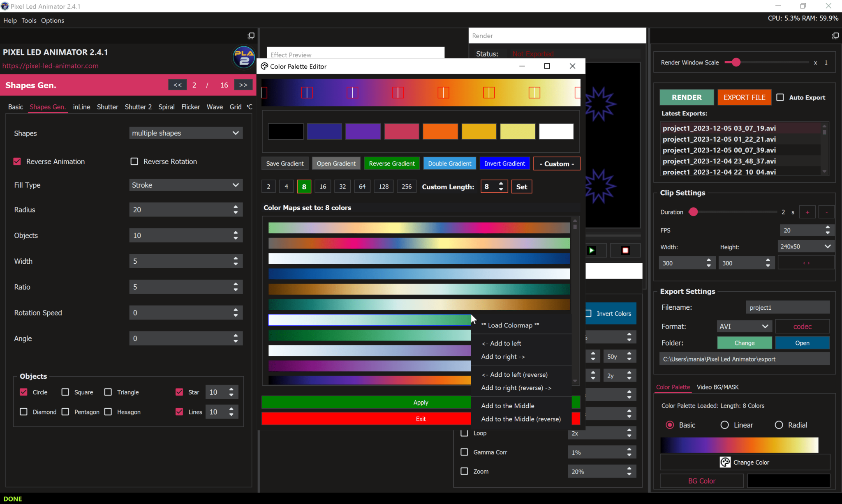Select the orange gradient color swatch
Viewport: 842px width, 504px height.
coord(440,131)
